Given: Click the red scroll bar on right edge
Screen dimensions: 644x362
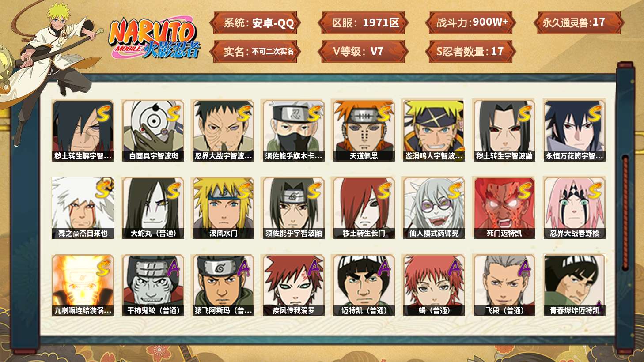Looking at the screenshot, I should click(625, 212).
